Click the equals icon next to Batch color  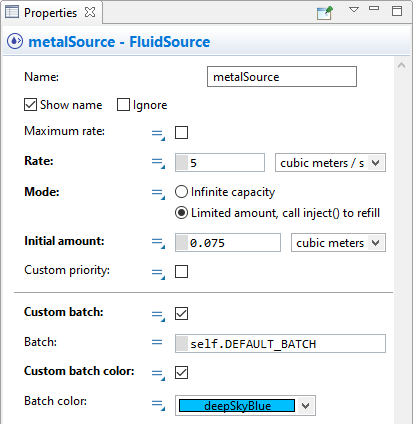pyautogui.click(x=158, y=405)
